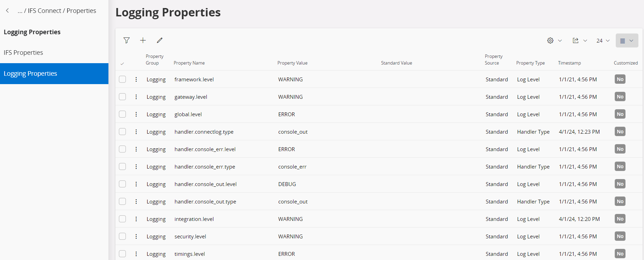
Task: Click the export share icon
Action: click(x=576, y=40)
